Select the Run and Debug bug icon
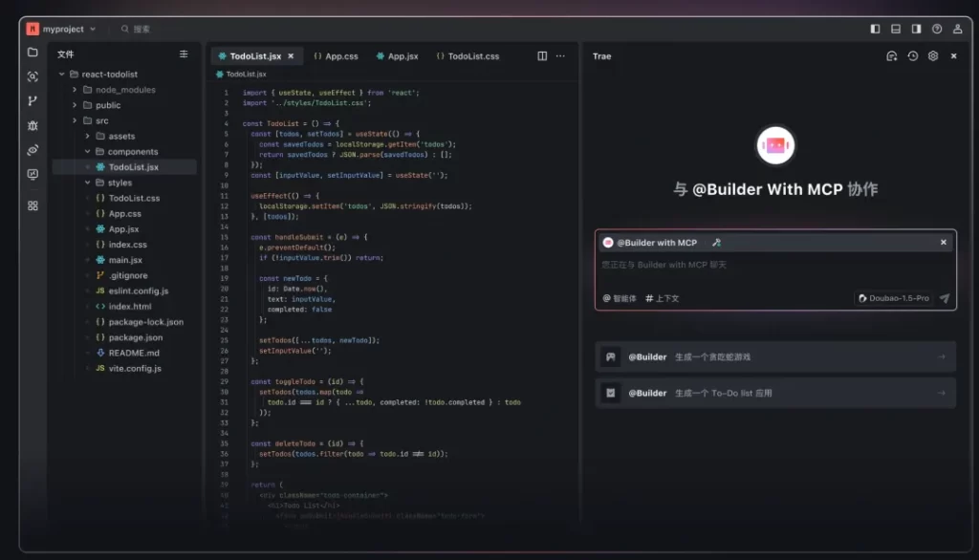 [x=33, y=124]
